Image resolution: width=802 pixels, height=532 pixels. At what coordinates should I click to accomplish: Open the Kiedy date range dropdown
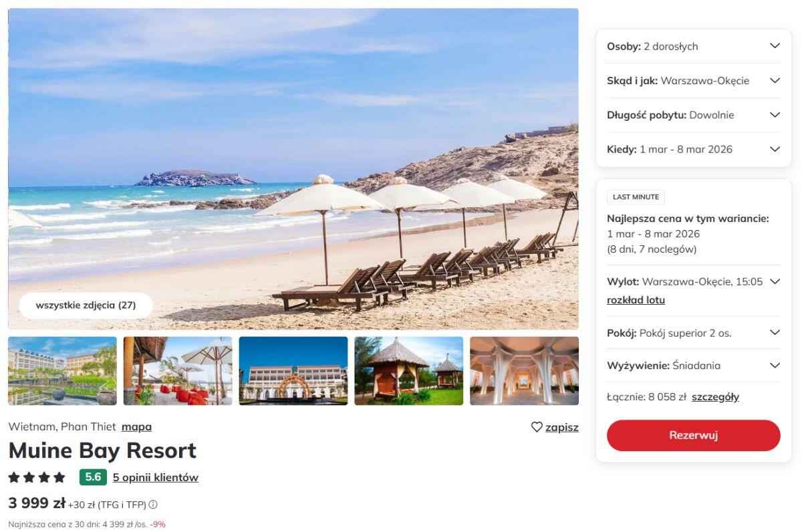point(693,149)
